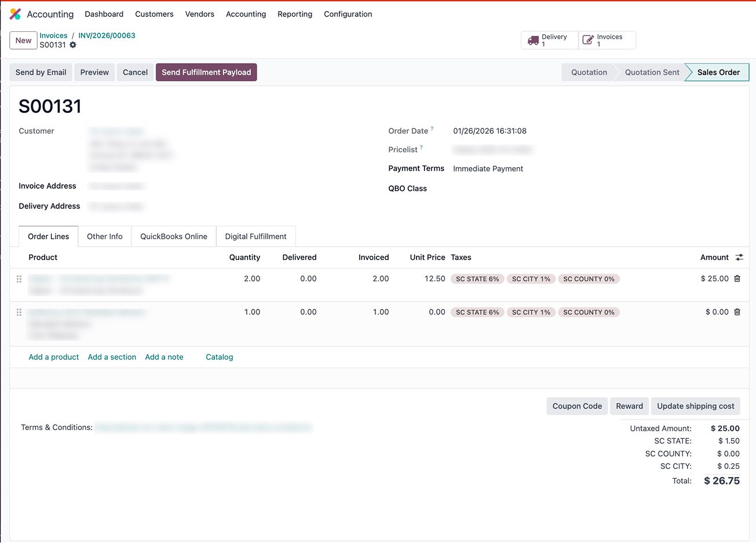Expand the Configuration menu

(348, 14)
